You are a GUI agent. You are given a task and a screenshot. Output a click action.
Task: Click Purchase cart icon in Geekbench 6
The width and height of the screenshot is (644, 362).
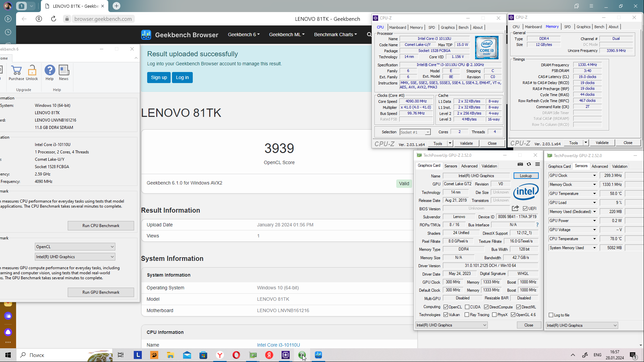coord(16,71)
